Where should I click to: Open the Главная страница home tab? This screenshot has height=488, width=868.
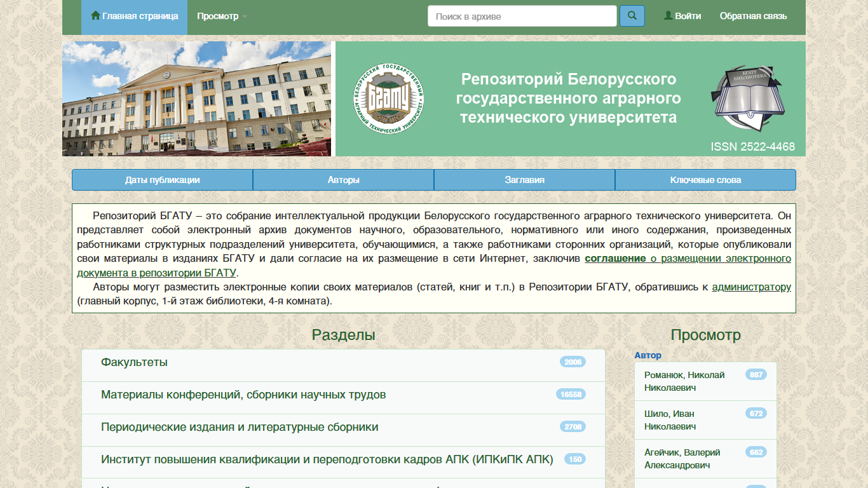click(134, 16)
